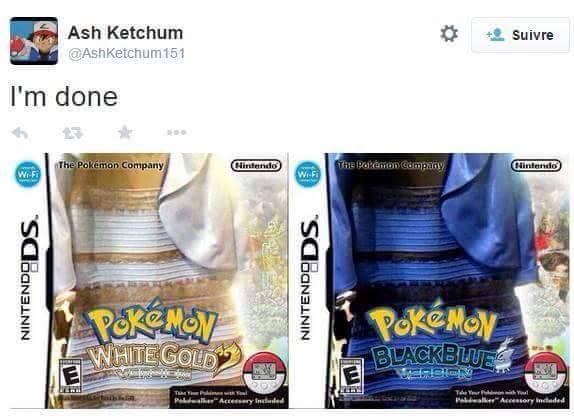Image resolution: width=574 pixels, height=418 pixels.
Task: Open the gear settings dropdown
Action: (x=449, y=34)
